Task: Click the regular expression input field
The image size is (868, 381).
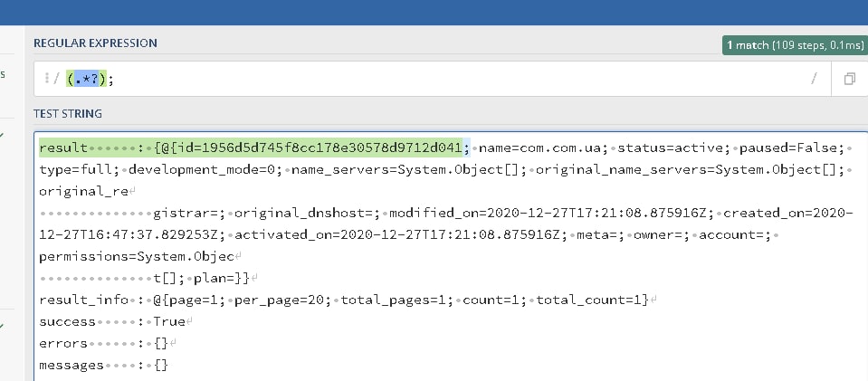Action: pos(432,80)
